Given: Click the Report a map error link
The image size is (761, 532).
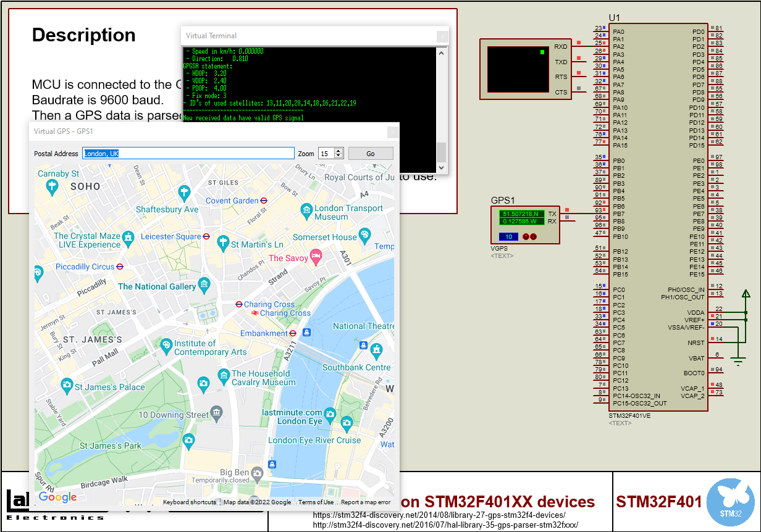Looking at the screenshot, I should 365,502.
